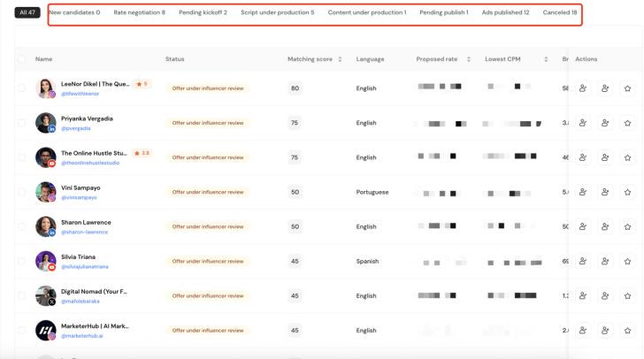644x359 pixels.
Task: Click the @vinissampayo handle link
Action: pos(80,198)
